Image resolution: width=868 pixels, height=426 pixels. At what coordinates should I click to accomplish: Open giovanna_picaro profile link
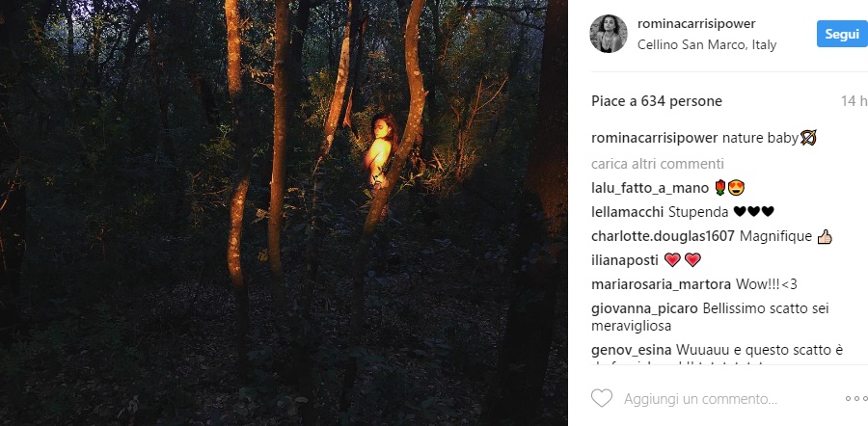click(643, 308)
